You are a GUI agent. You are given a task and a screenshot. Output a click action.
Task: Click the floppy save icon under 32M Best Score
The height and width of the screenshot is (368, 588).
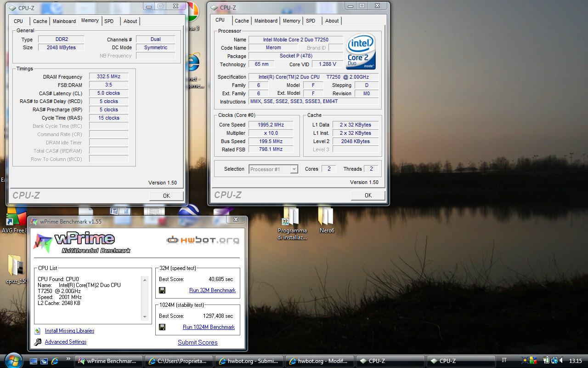click(162, 290)
